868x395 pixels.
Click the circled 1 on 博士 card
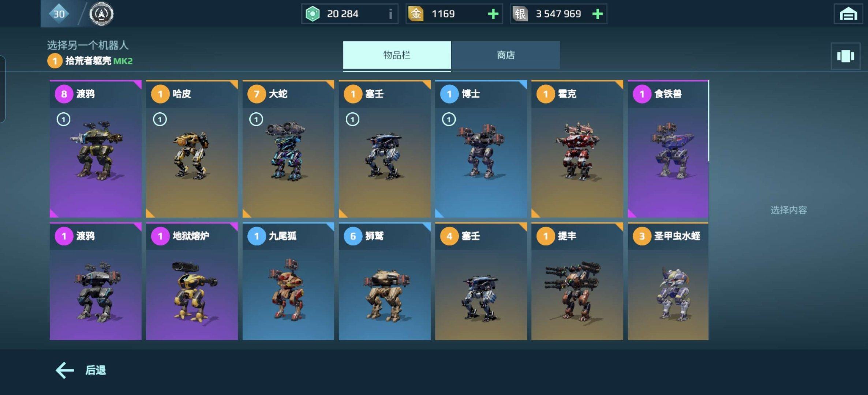click(x=449, y=119)
